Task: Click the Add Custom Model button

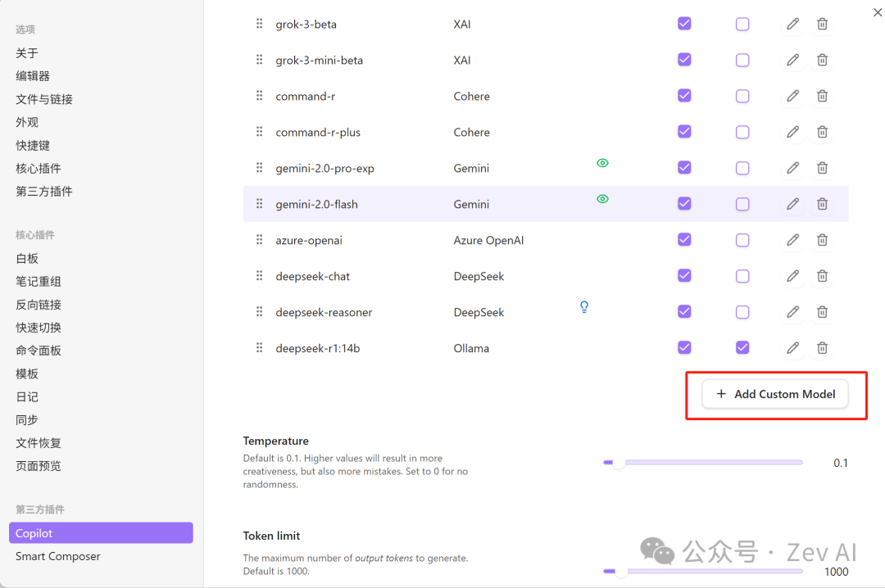Action: (x=775, y=394)
